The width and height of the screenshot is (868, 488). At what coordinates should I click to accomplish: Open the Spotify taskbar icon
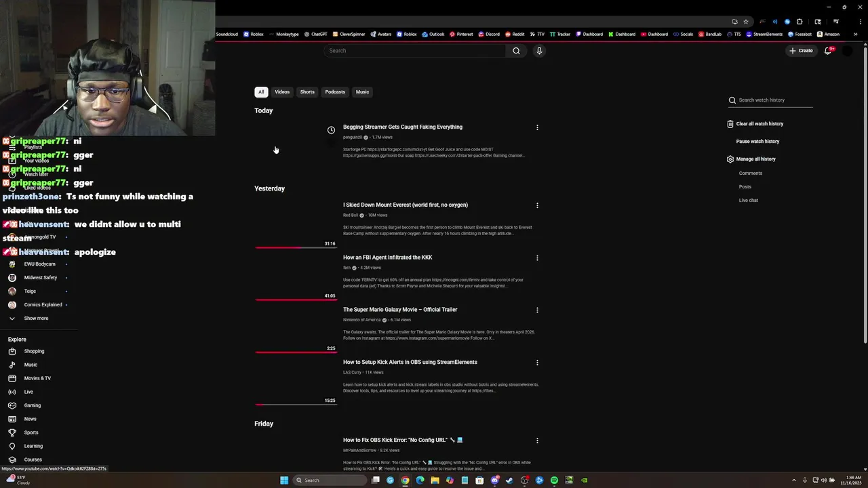(554, 481)
